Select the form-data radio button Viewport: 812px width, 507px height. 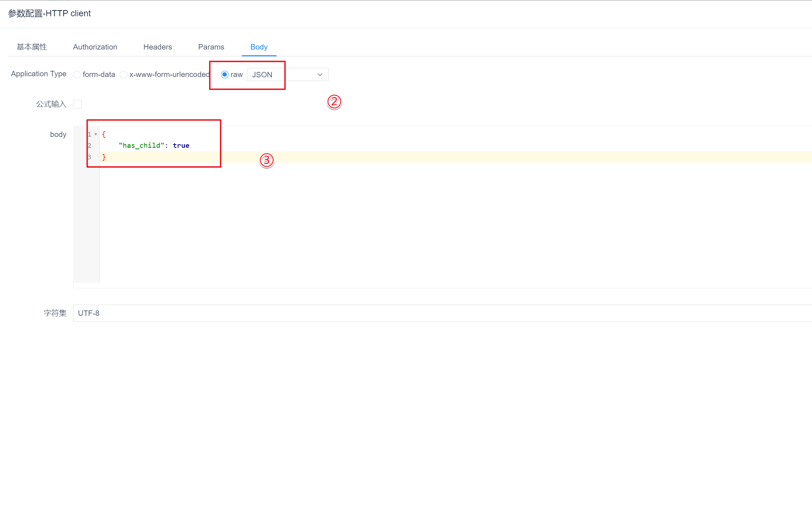(x=77, y=74)
